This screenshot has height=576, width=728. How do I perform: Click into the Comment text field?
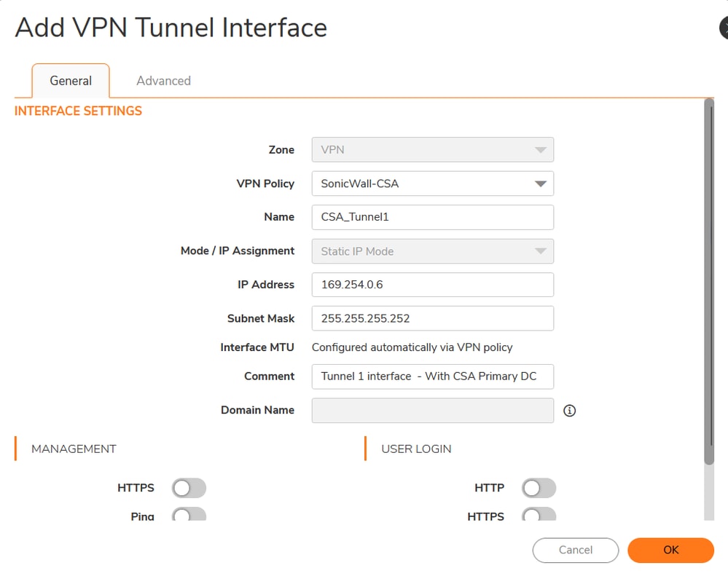click(x=432, y=376)
